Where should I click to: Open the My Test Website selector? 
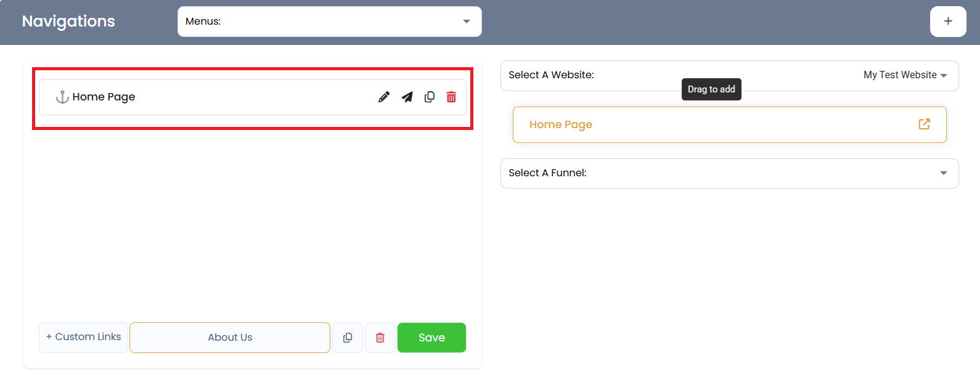click(x=905, y=75)
